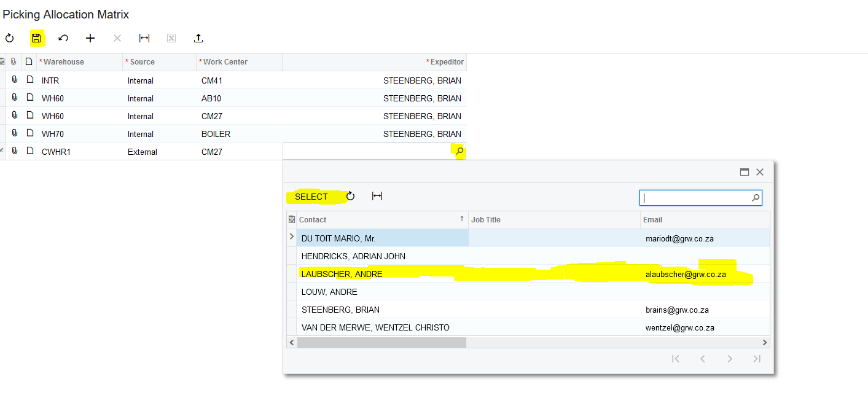Choose STEENBERG, BRIAN from contact list

340,310
